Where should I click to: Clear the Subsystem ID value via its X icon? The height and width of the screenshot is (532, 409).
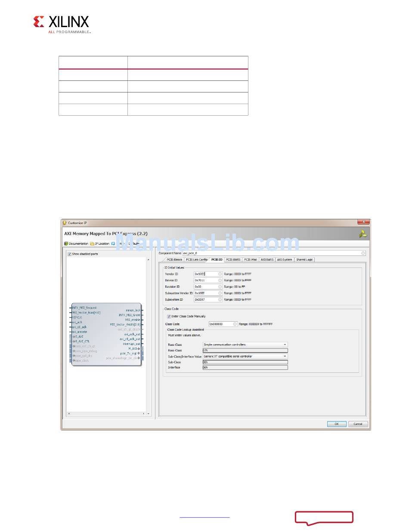(x=220, y=300)
